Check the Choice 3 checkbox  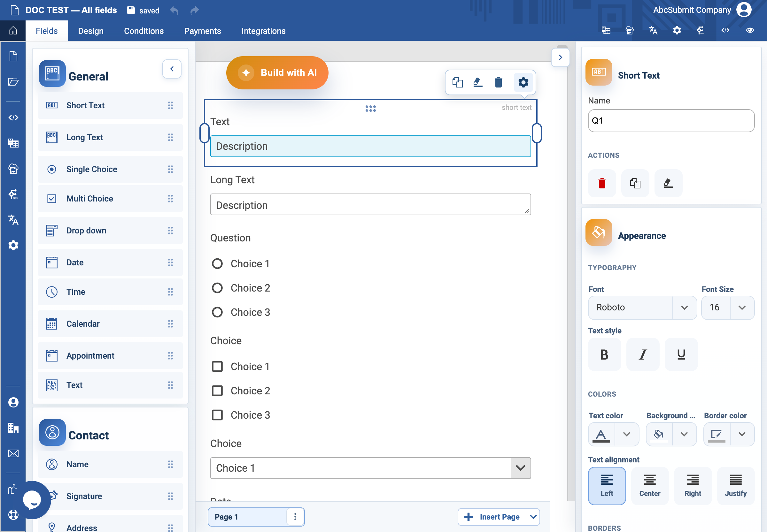pyautogui.click(x=217, y=415)
